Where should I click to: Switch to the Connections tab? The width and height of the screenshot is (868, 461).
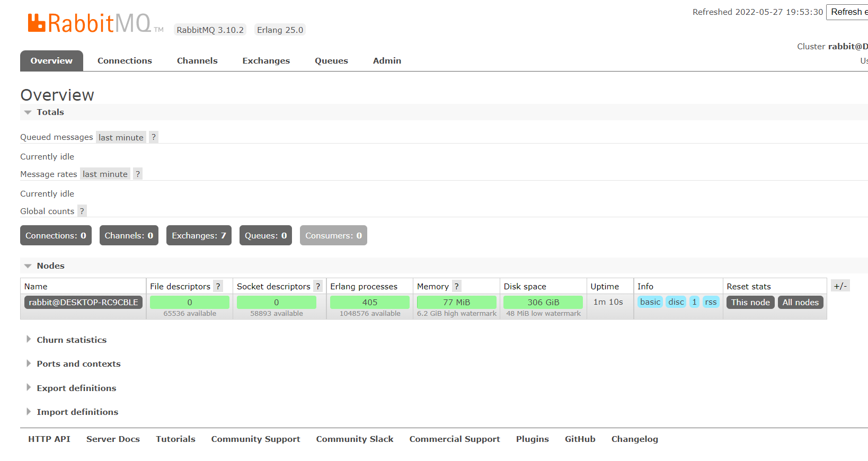point(125,61)
